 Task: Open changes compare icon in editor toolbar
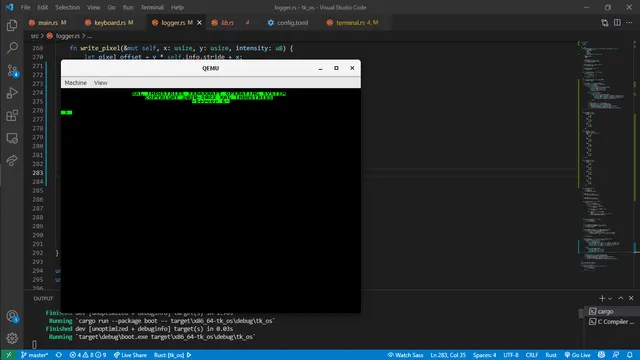point(604,23)
